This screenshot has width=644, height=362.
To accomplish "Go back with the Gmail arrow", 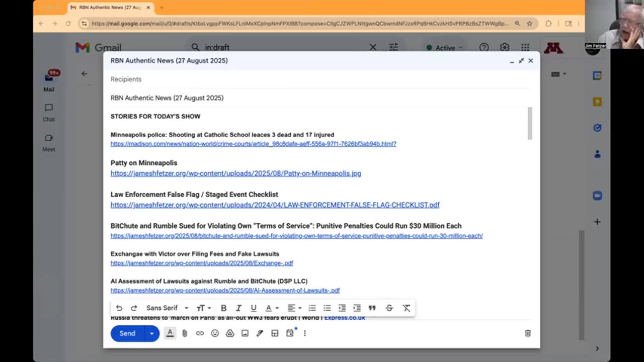I will 84,73.
